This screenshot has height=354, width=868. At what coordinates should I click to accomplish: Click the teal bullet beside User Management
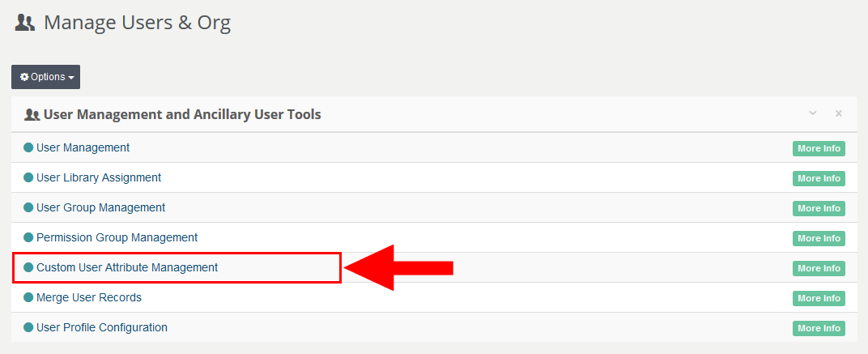[x=29, y=148]
